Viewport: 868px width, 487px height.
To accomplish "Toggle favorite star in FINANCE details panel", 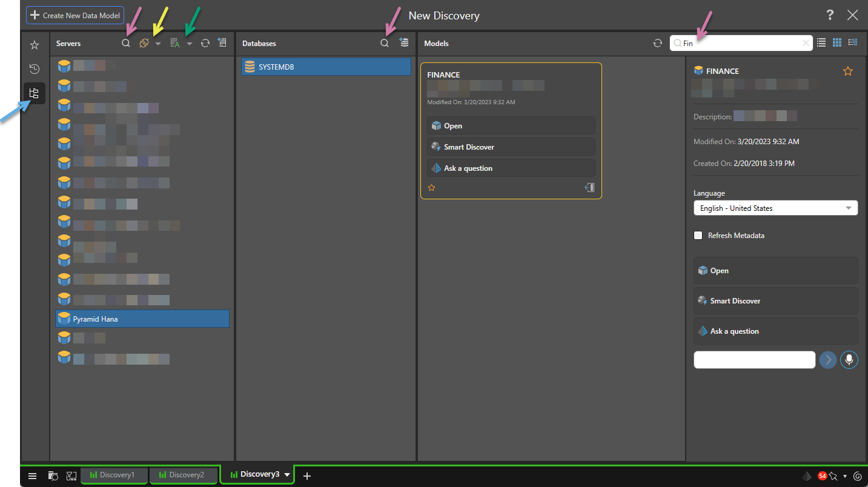I will click(x=847, y=71).
